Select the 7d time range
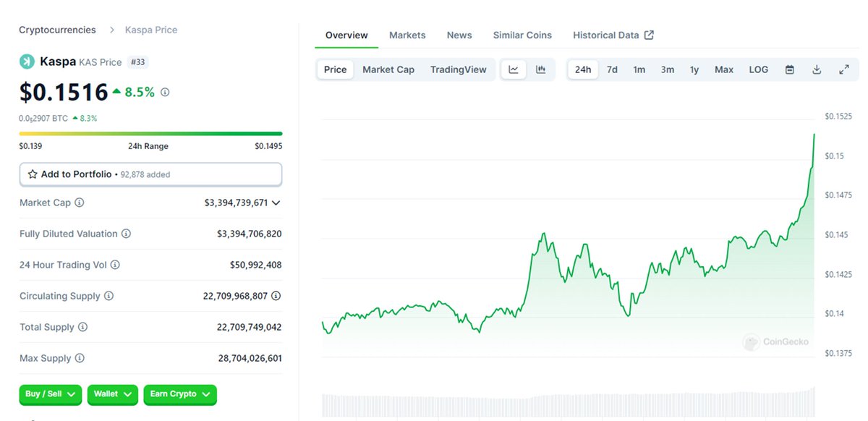The height and width of the screenshot is (421, 868). click(612, 69)
